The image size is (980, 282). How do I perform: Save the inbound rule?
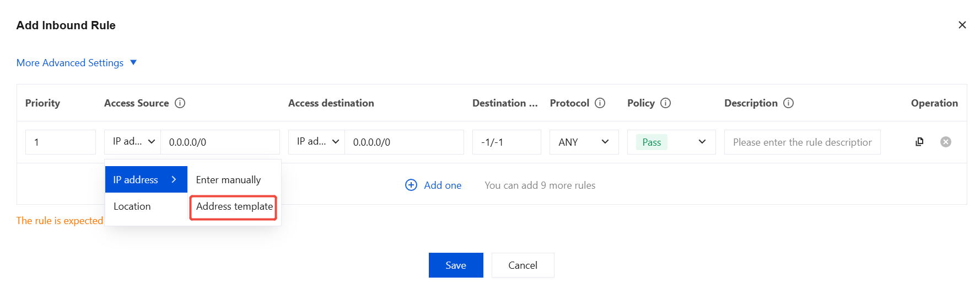coord(456,265)
